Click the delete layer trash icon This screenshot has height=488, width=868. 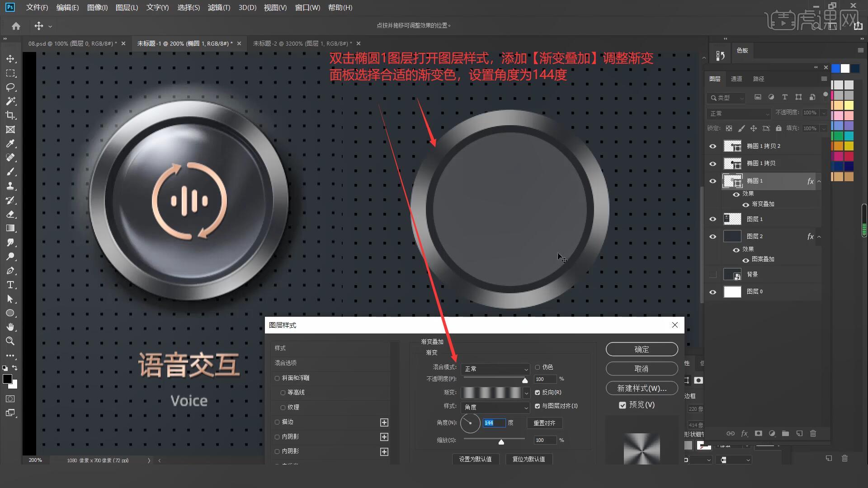point(813,433)
